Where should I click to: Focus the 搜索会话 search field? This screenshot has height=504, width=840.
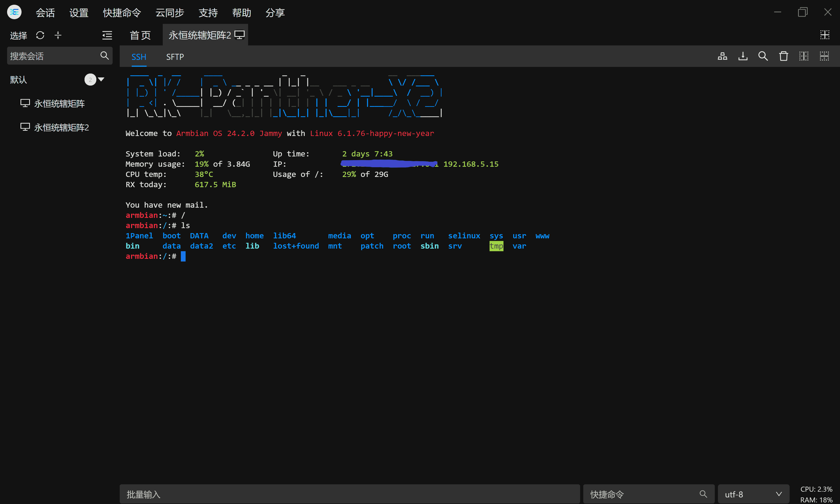(x=59, y=56)
